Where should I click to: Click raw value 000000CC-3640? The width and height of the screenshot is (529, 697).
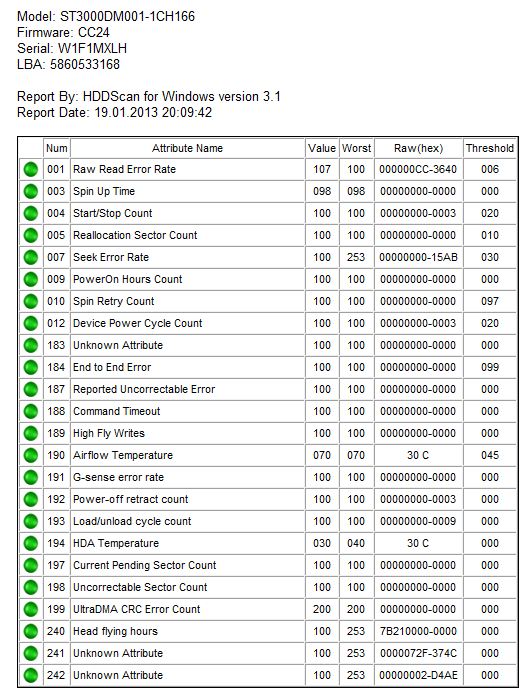pyautogui.click(x=418, y=169)
